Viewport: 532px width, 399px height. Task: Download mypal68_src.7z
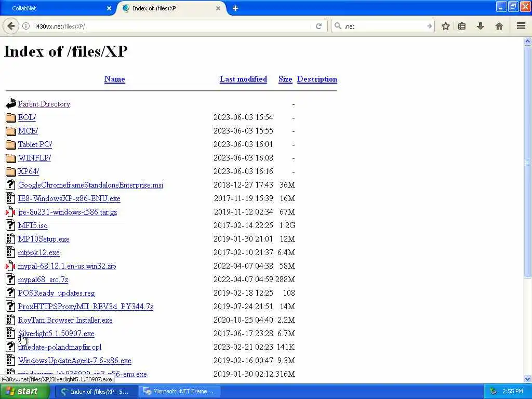[43, 280]
